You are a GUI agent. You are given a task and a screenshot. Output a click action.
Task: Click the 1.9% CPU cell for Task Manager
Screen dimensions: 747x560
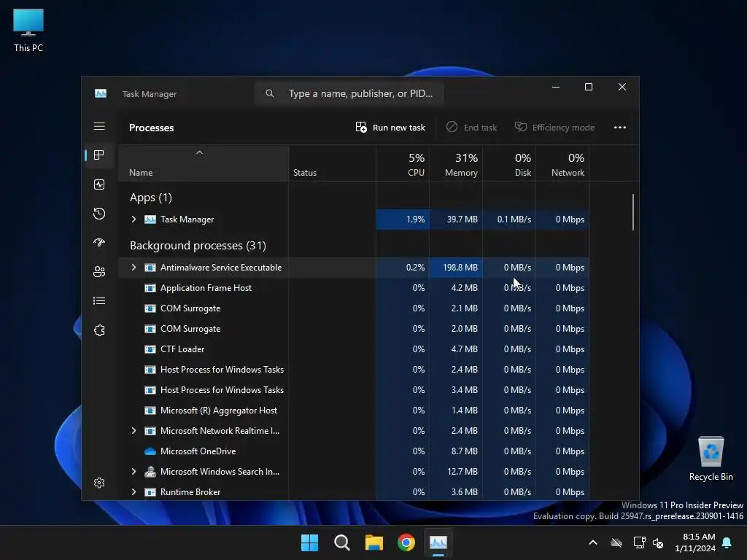403,219
